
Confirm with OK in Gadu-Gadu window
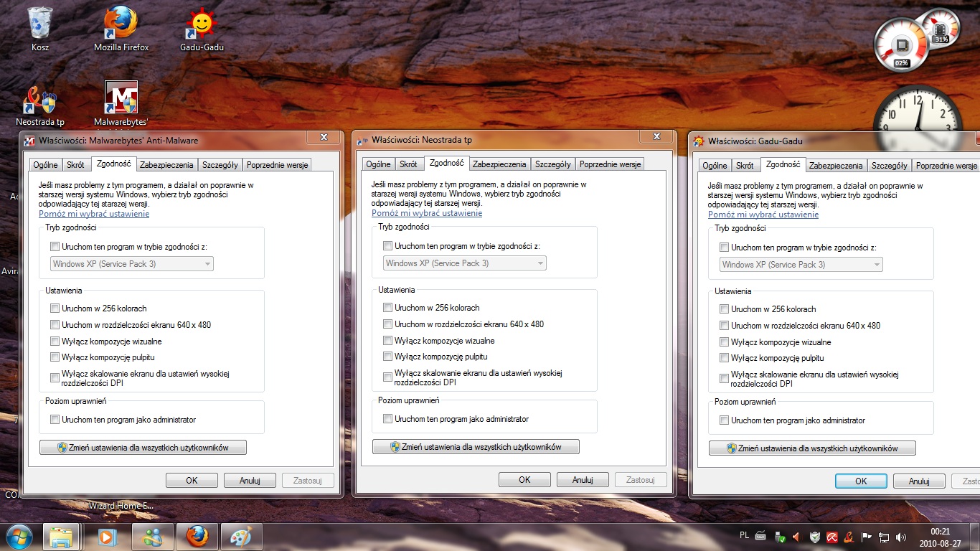click(861, 481)
